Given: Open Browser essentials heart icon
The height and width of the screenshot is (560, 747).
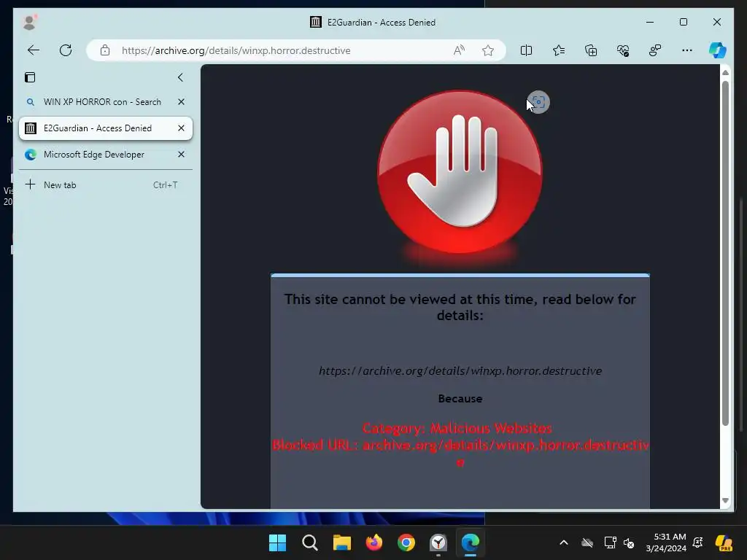Looking at the screenshot, I should (x=623, y=50).
